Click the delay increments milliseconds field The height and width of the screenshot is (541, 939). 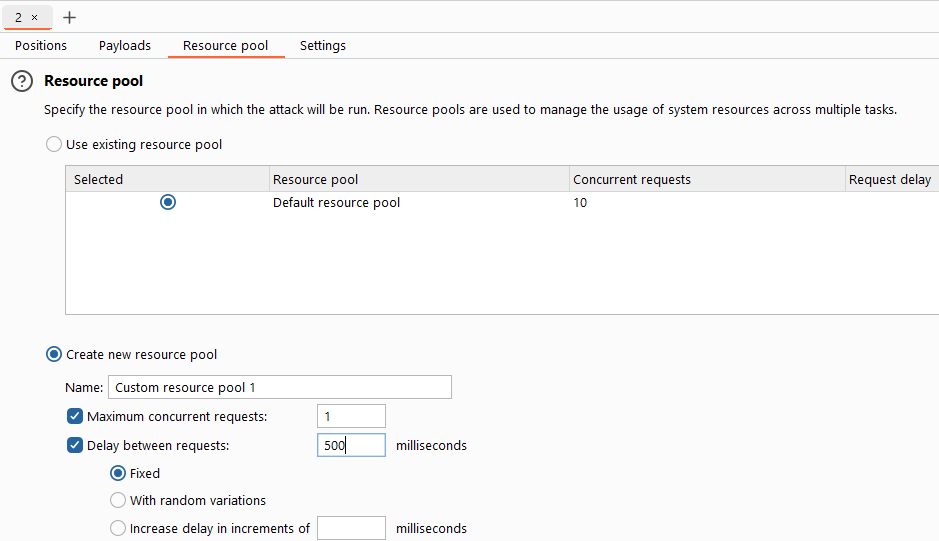tap(352, 528)
